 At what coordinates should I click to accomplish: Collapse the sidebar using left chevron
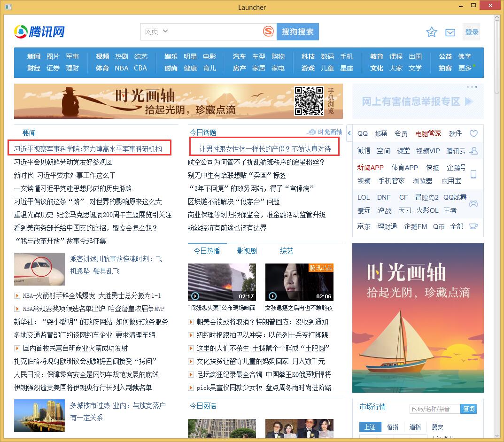349,133
